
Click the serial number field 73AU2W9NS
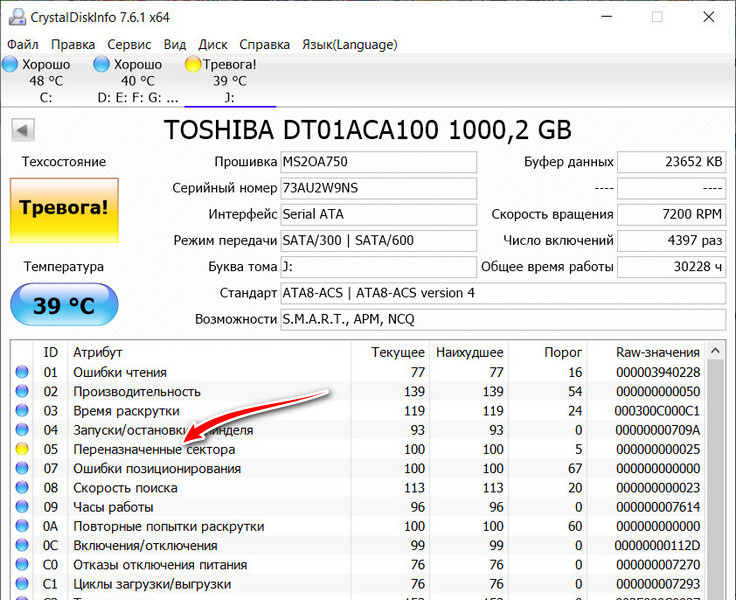[378, 188]
